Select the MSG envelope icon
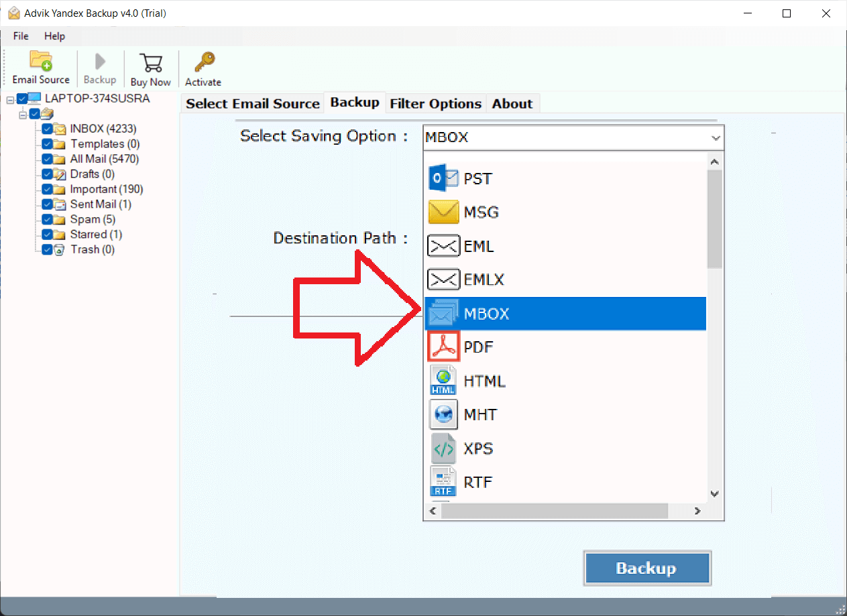This screenshot has height=616, width=847. coord(443,212)
